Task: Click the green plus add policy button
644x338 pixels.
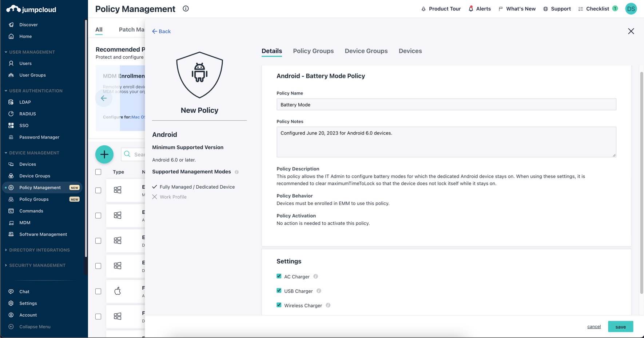Action: [104, 154]
